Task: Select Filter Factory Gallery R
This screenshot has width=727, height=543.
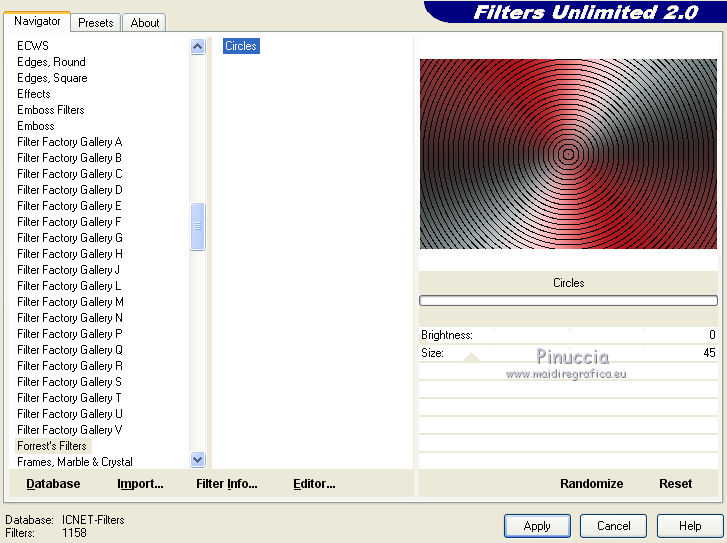Action: pos(70,366)
